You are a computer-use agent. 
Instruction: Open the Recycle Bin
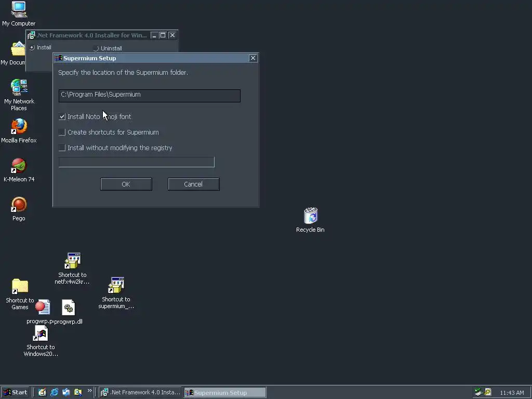(x=311, y=216)
